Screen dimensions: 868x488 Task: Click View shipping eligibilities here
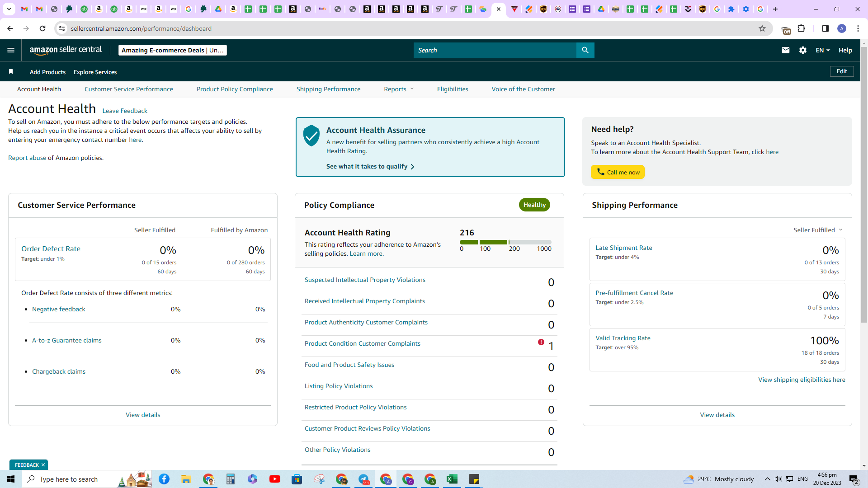click(802, 380)
